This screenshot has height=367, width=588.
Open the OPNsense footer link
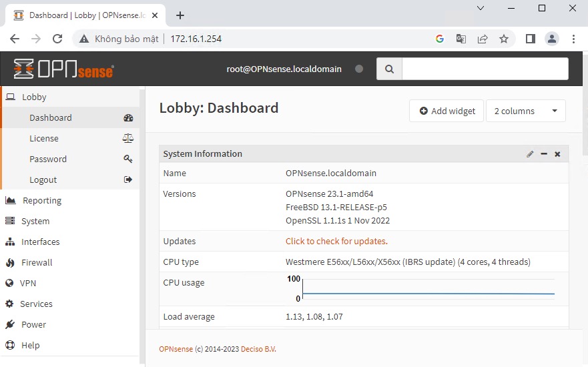point(176,349)
